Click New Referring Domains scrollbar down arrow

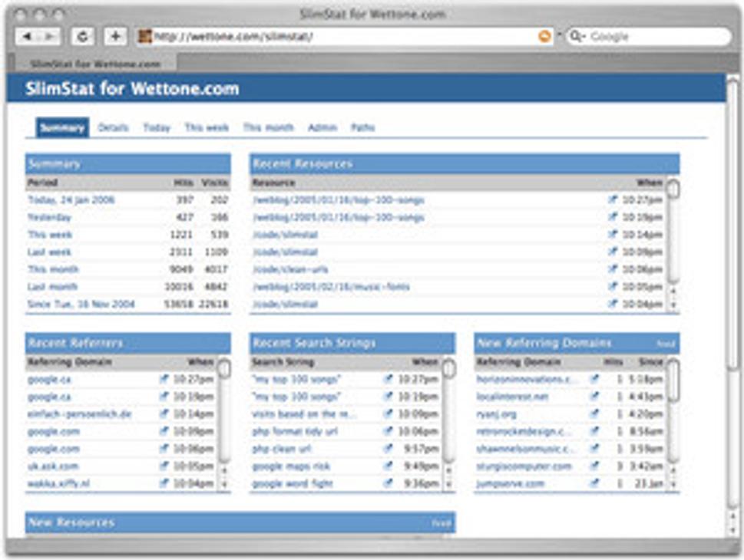[x=673, y=484]
